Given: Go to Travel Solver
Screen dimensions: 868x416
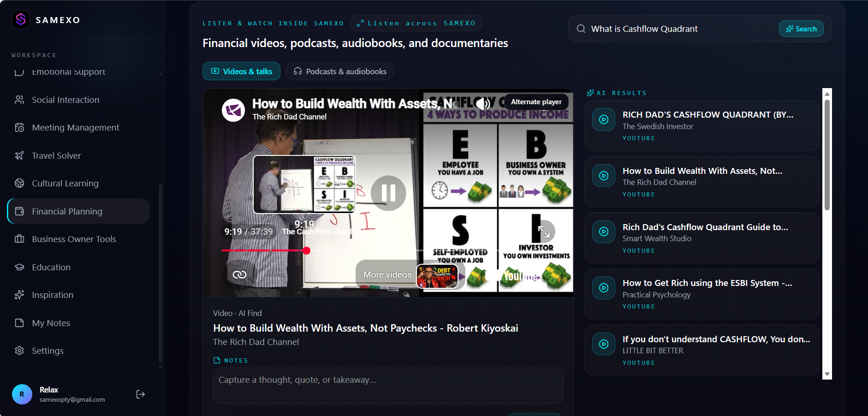Looking at the screenshot, I should pos(78,155).
